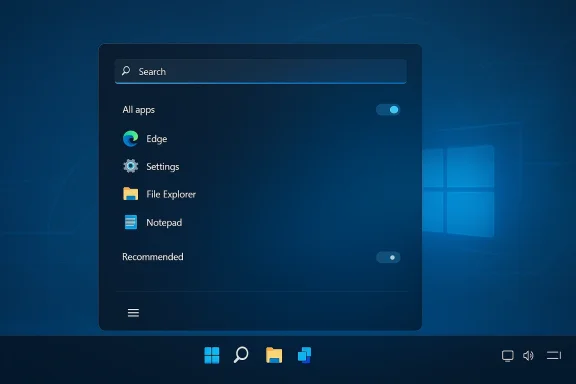Open the notification panel icon in the tray
This screenshot has width=576, height=384.
[x=554, y=355]
